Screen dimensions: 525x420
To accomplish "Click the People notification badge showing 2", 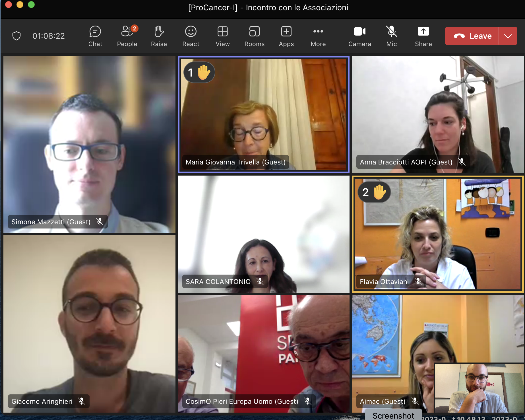I will click(135, 28).
